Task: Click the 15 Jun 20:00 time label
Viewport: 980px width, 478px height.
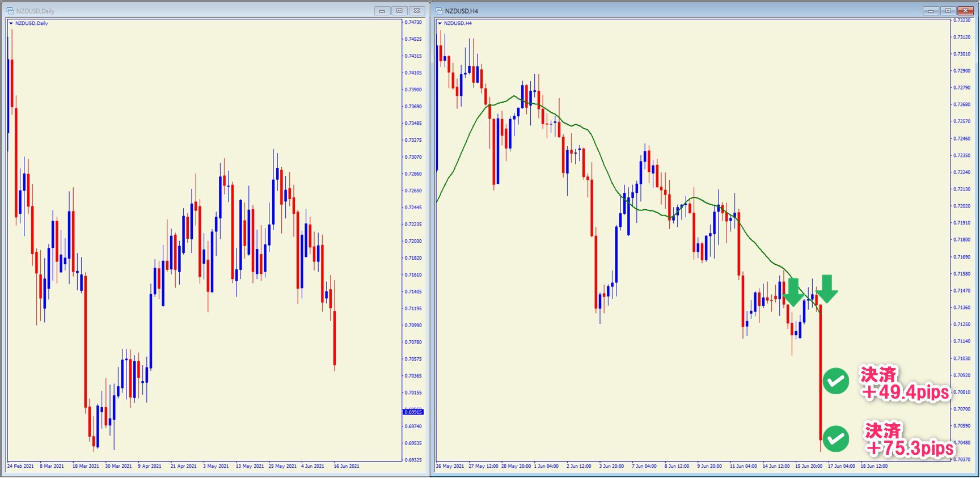Action: (x=809, y=466)
